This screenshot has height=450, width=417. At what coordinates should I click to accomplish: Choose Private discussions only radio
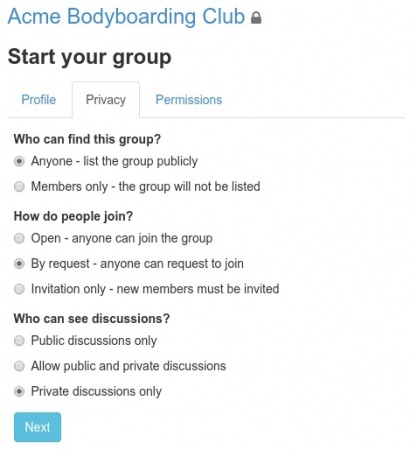[x=19, y=391]
